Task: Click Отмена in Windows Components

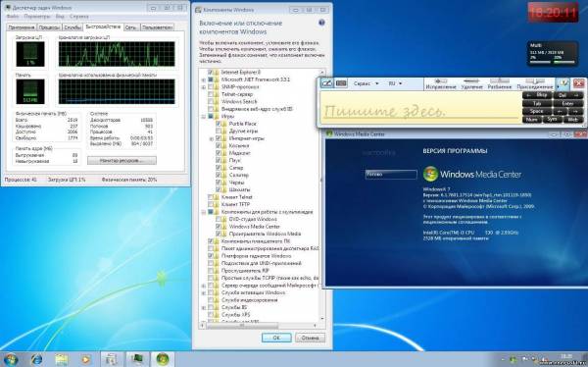Action: pyautogui.click(x=310, y=338)
